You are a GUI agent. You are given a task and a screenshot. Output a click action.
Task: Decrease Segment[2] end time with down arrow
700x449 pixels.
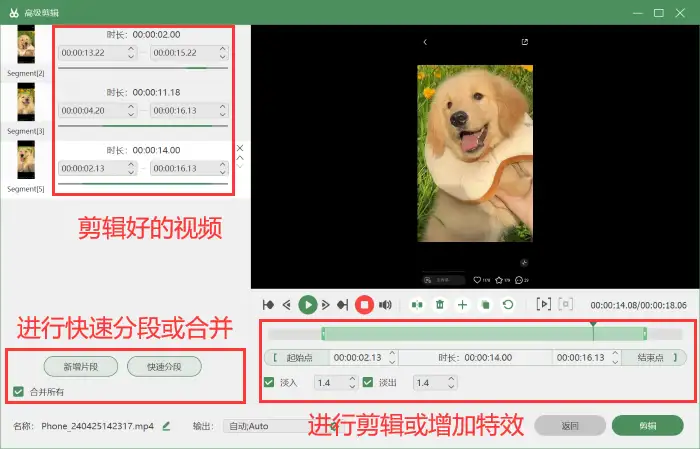pos(223,57)
